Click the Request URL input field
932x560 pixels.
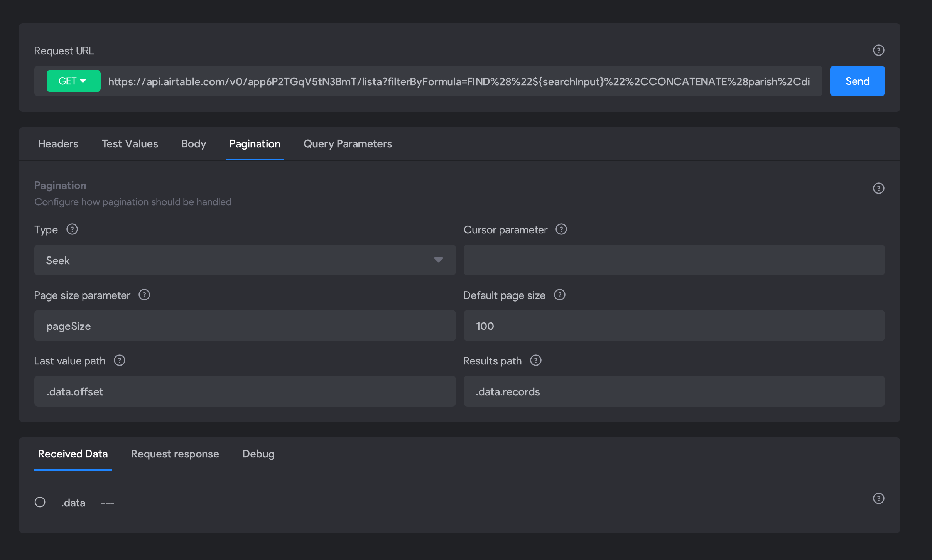[x=459, y=81]
